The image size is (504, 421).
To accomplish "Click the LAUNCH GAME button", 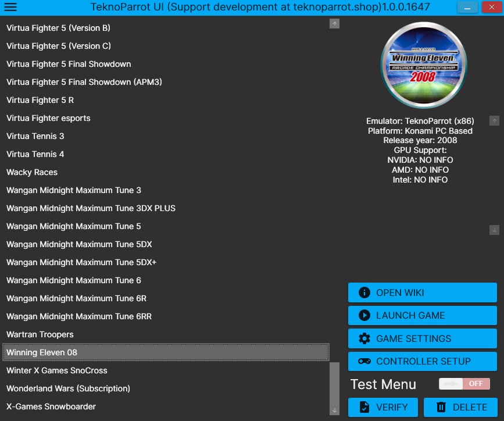I will click(x=423, y=316).
